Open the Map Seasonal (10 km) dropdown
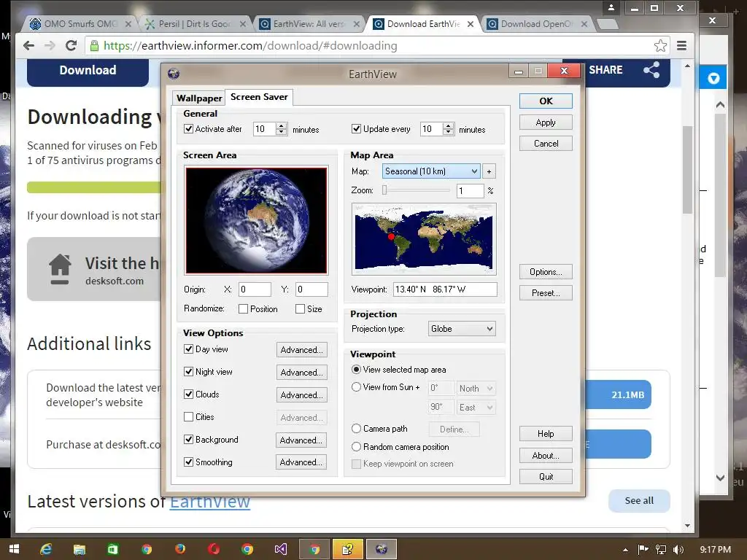747x560 pixels. [x=431, y=171]
